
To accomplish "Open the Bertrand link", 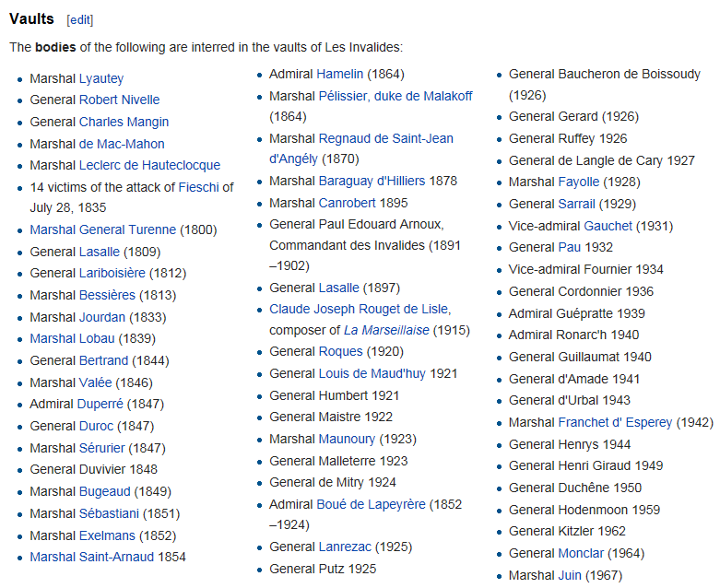I will (x=104, y=360).
